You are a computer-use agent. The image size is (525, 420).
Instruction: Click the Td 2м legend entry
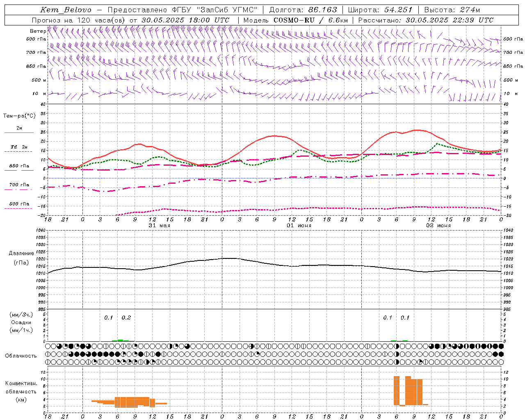coord(19,147)
